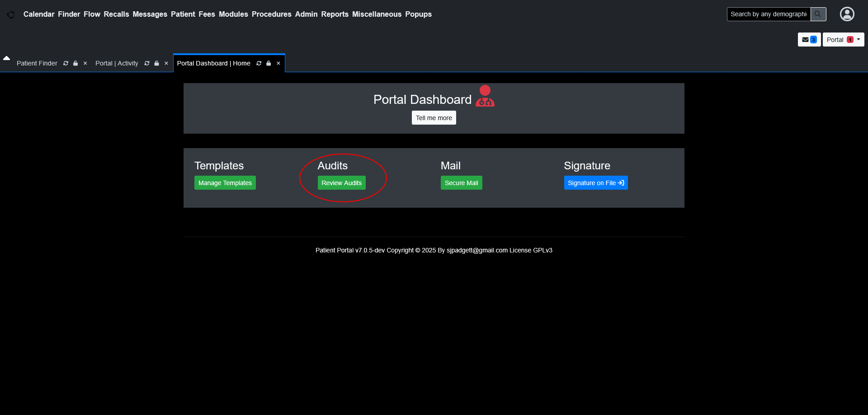Click the magnifier search button
This screenshot has height=415, width=868.
click(818, 14)
